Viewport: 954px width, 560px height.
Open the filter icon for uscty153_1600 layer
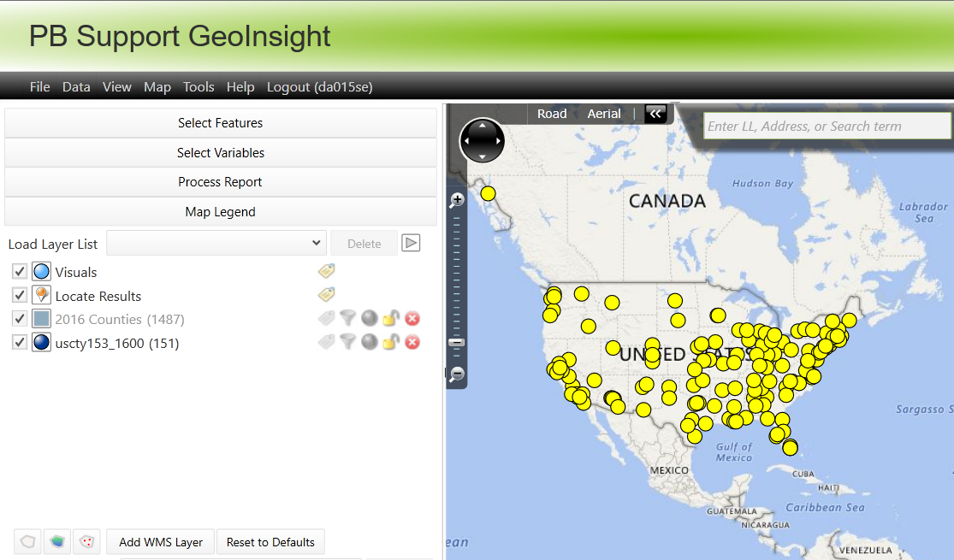point(347,342)
